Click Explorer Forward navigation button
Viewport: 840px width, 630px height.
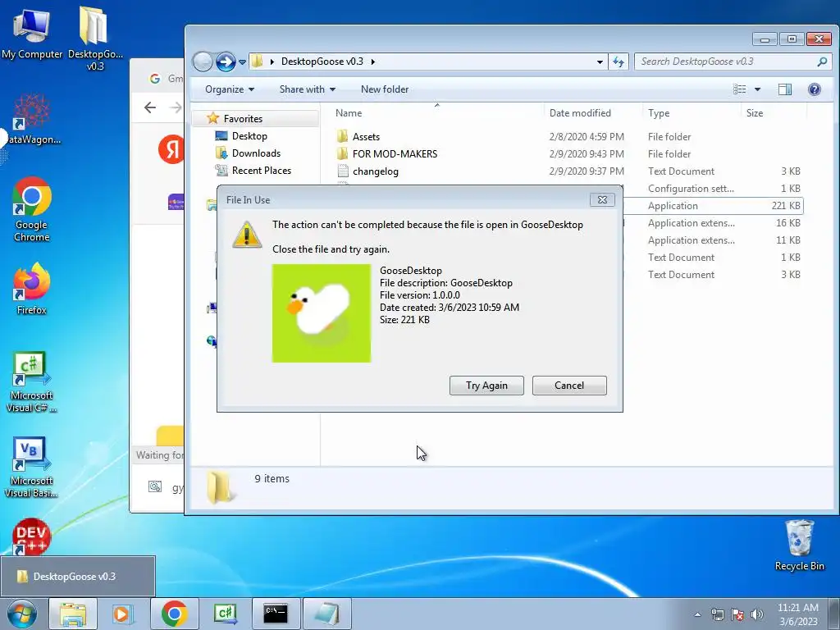226,62
